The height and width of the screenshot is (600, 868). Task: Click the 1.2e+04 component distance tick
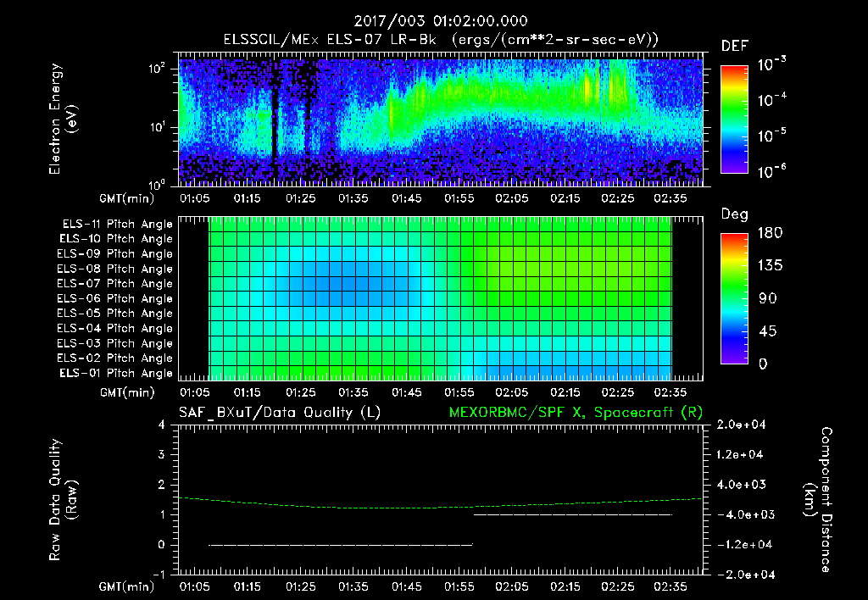click(741, 454)
